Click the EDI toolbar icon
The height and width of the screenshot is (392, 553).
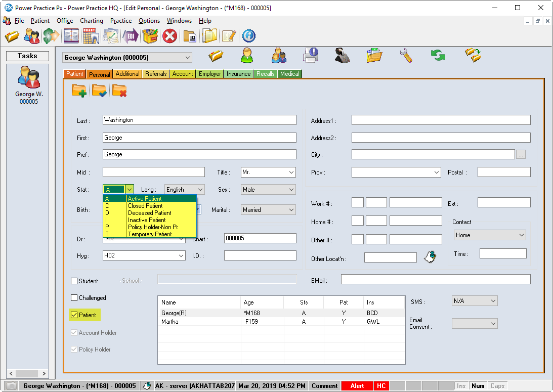[131, 36]
